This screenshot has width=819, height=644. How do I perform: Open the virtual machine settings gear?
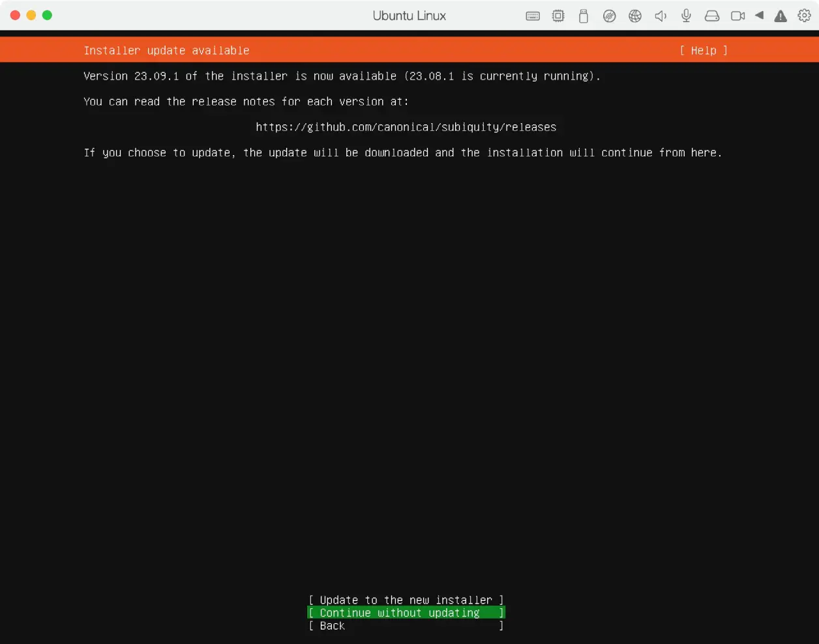point(805,16)
